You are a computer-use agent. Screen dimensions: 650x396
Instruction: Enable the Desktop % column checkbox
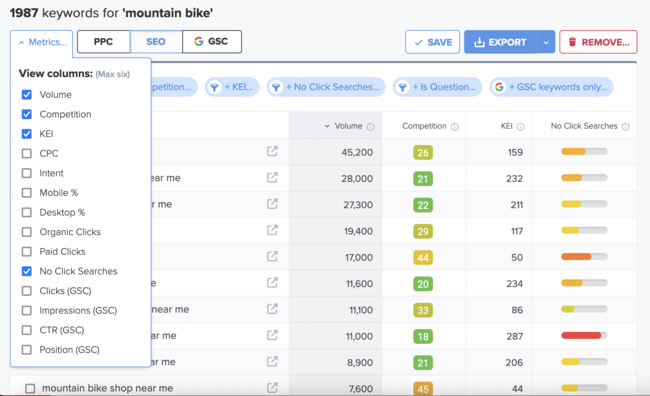[x=27, y=212]
